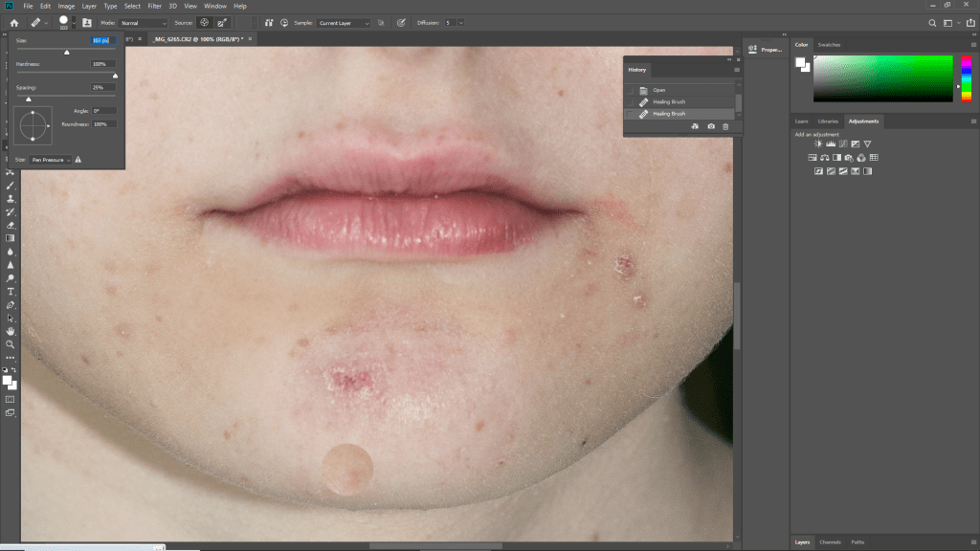Expand the Pen Pressure size dropdown

pos(50,160)
